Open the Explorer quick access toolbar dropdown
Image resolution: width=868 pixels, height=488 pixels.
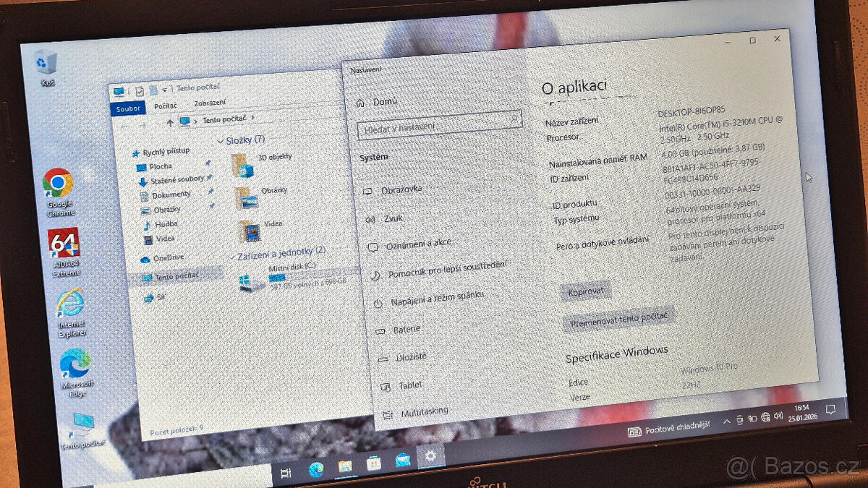165,89
